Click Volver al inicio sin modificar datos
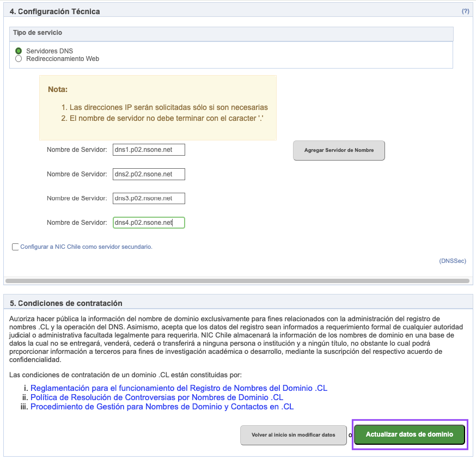This screenshot has width=476, height=460. point(294,436)
